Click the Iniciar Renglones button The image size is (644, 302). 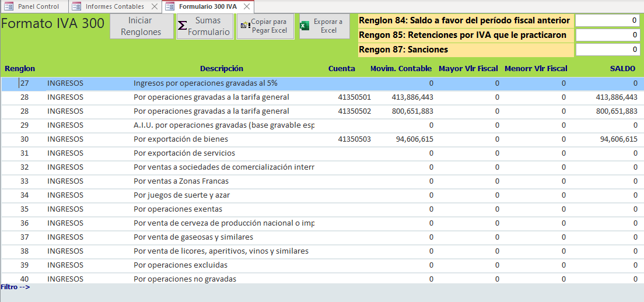tap(142, 26)
